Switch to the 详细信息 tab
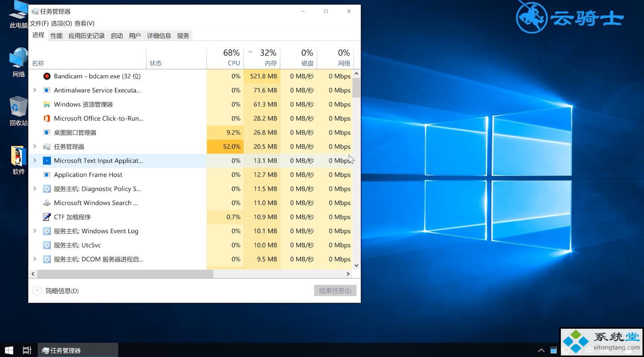 tap(159, 36)
